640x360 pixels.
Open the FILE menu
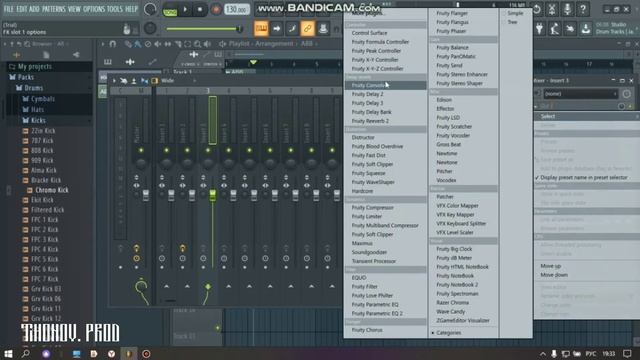pos(8,9)
